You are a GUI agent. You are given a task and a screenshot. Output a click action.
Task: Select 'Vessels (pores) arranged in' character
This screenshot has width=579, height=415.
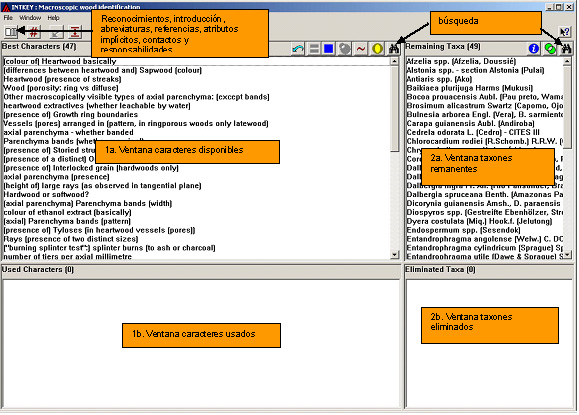point(136,123)
